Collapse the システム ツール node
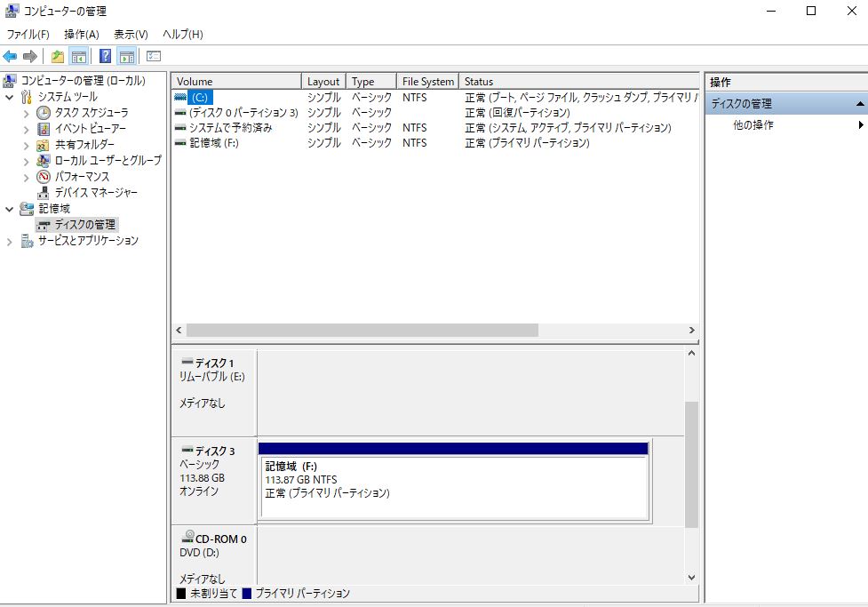The width and height of the screenshot is (868, 607). tap(10, 97)
